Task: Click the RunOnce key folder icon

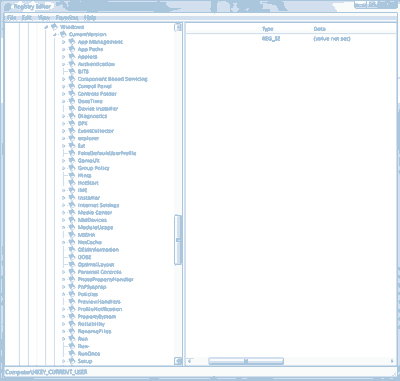Action: [x=72, y=353]
